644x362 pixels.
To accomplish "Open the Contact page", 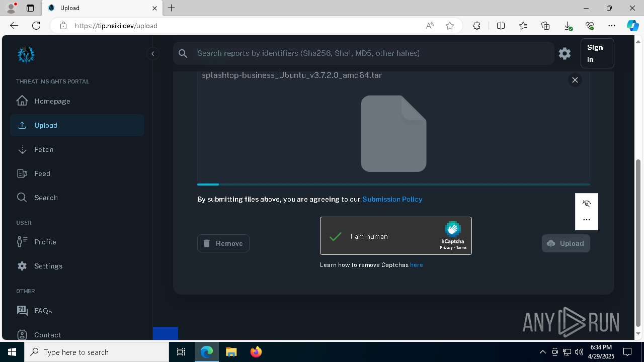I will [77, 334].
